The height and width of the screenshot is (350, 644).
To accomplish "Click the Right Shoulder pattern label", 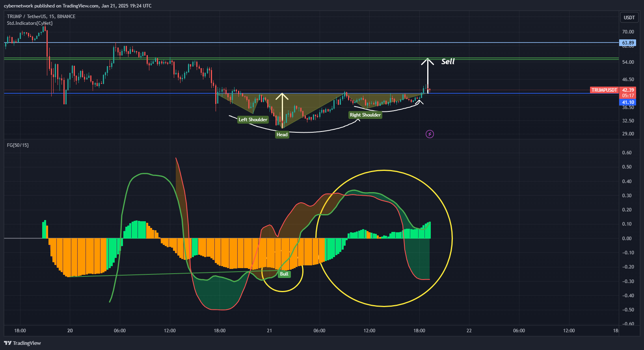I will 365,115.
